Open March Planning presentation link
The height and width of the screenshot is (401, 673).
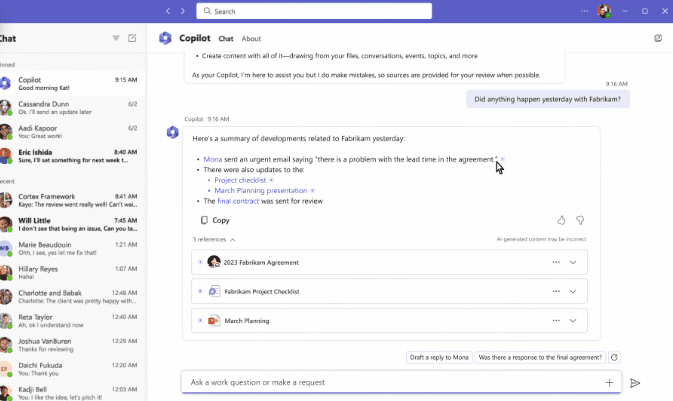(x=261, y=191)
